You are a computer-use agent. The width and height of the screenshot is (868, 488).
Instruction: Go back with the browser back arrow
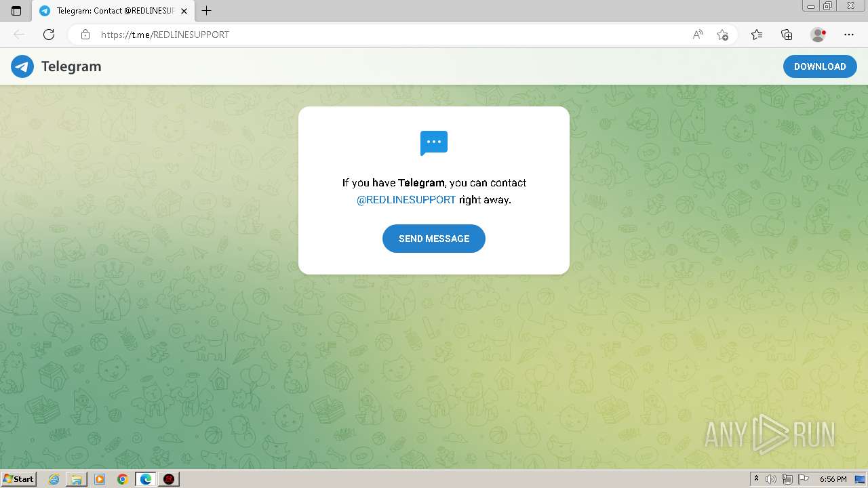19,35
